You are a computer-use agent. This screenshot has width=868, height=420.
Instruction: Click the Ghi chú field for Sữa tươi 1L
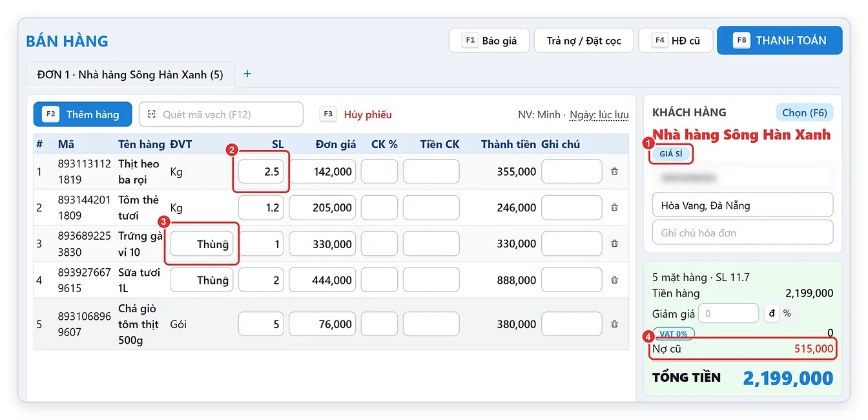[572, 280]
